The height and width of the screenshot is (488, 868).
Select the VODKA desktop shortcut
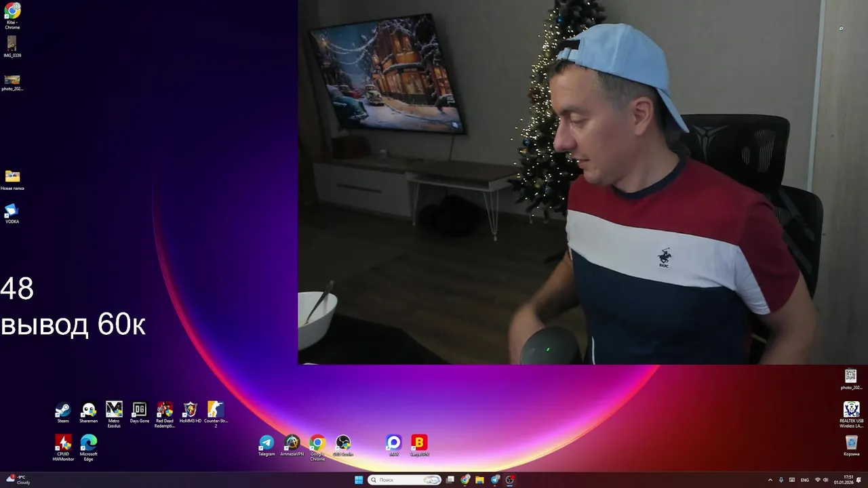click(x=12, y=213)
